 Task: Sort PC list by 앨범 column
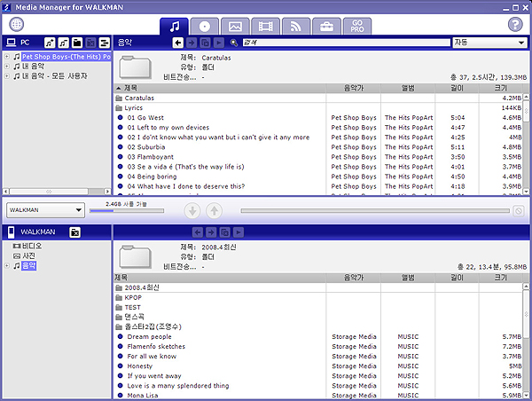pyautogui.click(x=408, y=89)
